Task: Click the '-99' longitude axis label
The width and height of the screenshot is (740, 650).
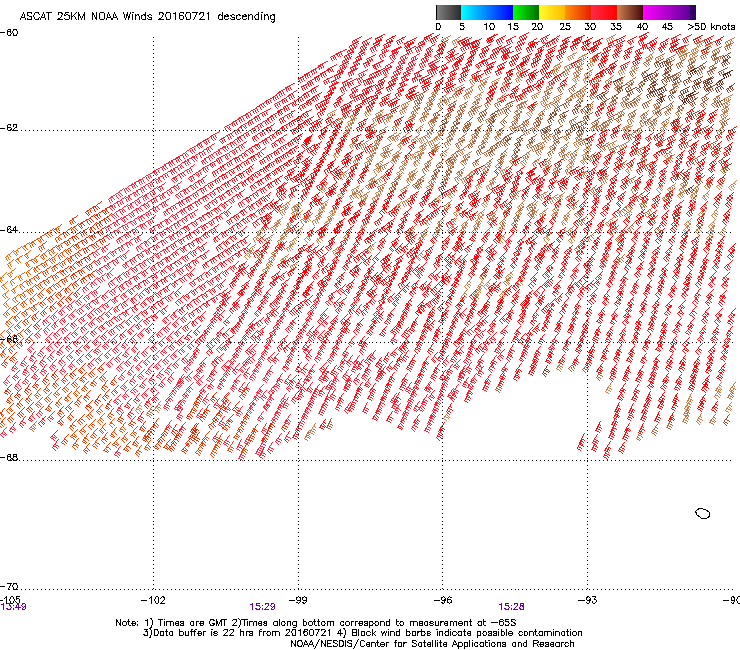Action: point(298,600)
